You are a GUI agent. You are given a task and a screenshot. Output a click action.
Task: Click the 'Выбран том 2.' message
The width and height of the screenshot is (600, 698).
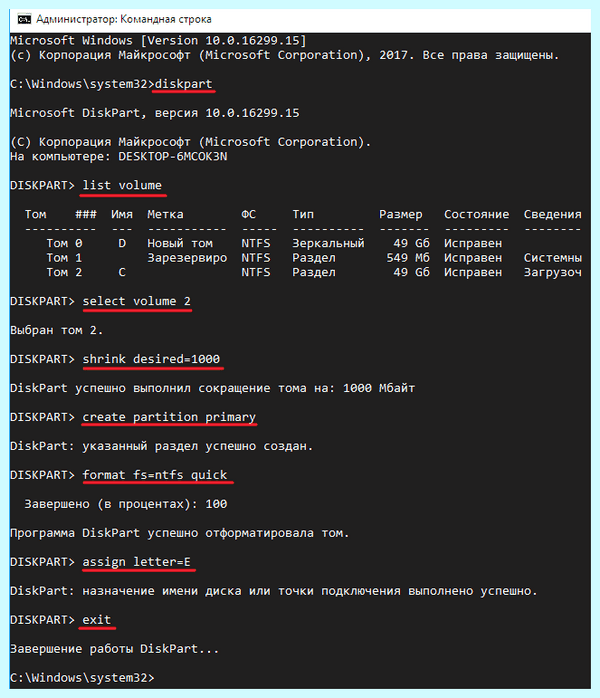(57, 330)
